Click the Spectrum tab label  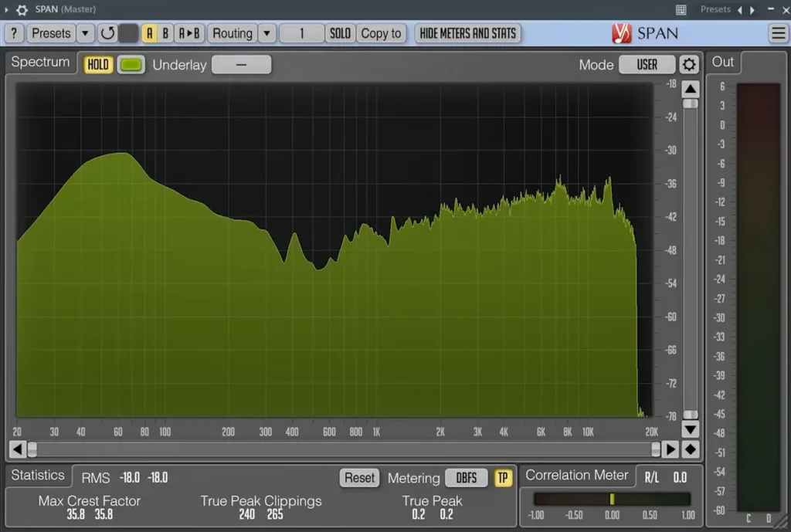pyautogui.click(x=40, y=62)
